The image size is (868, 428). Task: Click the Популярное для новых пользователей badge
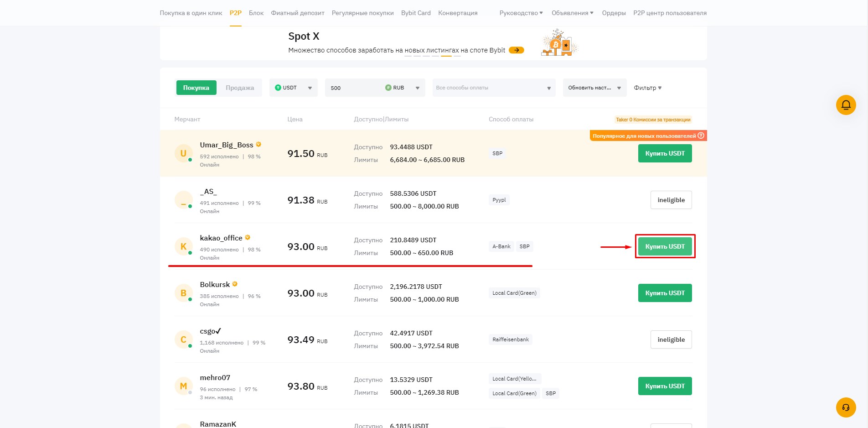pos(648,136)
